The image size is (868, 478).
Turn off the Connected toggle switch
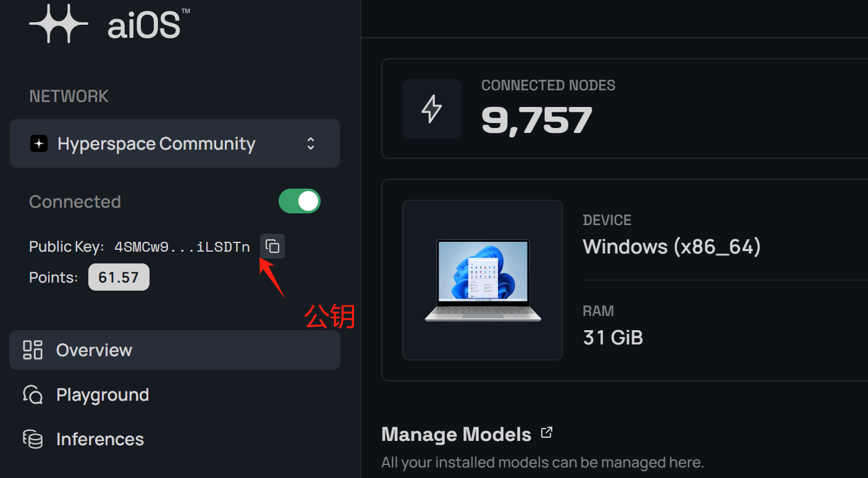click(300, 201)
